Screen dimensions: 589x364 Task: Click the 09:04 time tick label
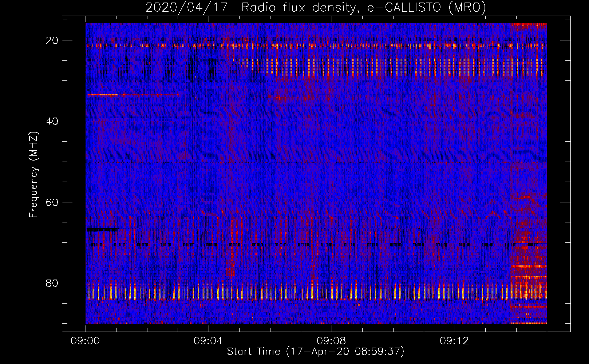point(209,341)
